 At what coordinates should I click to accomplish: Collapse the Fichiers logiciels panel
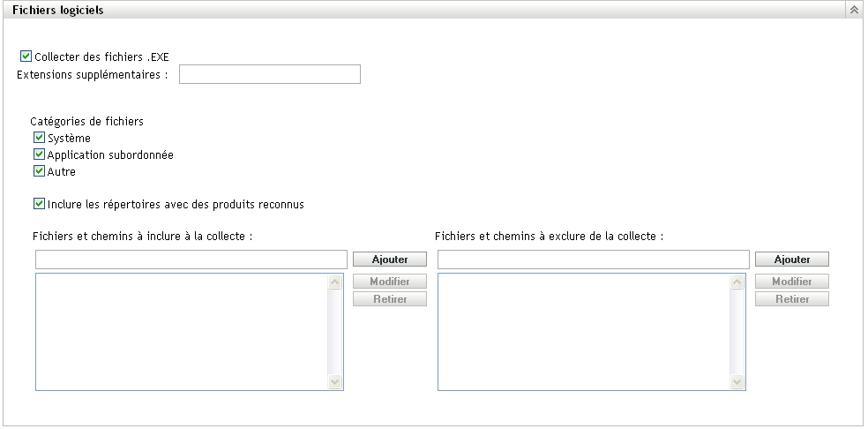[854, 10]
